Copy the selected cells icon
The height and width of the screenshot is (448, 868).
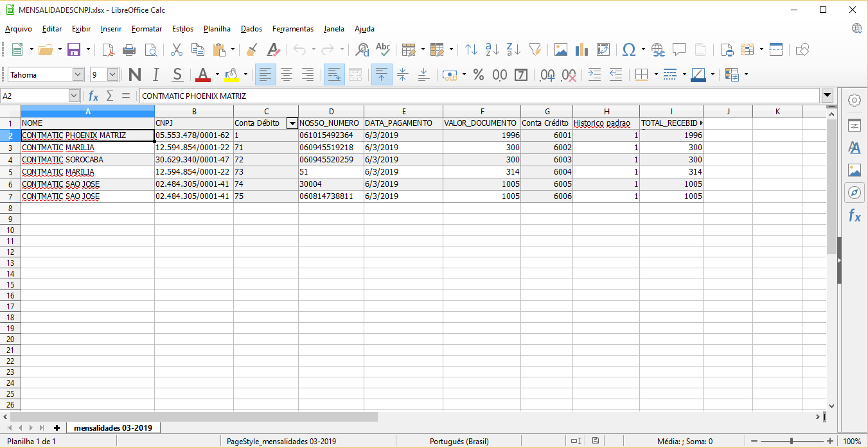coord(198,49)
